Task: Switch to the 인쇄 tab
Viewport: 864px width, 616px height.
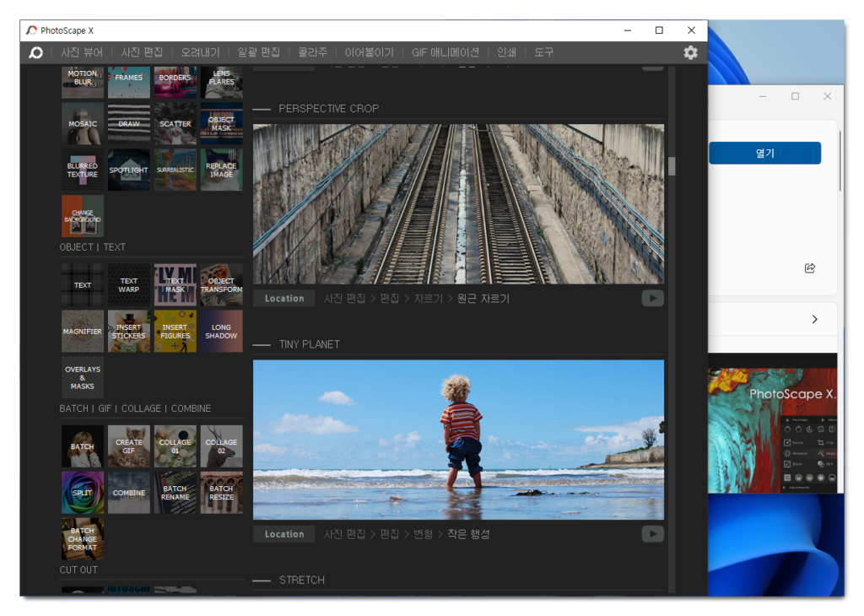Action: pos(506,52)
